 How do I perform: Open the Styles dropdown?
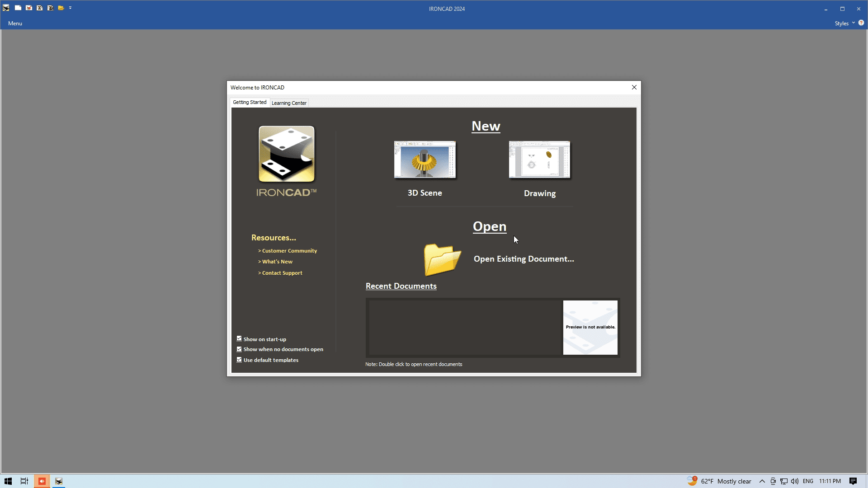pyautogui.click(x=844, y=23)
